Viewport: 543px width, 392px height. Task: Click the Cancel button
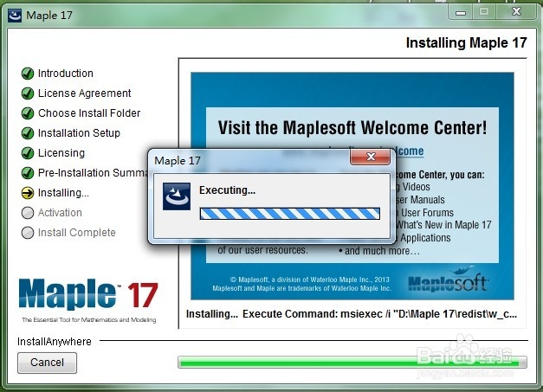(x=47, y=363)
